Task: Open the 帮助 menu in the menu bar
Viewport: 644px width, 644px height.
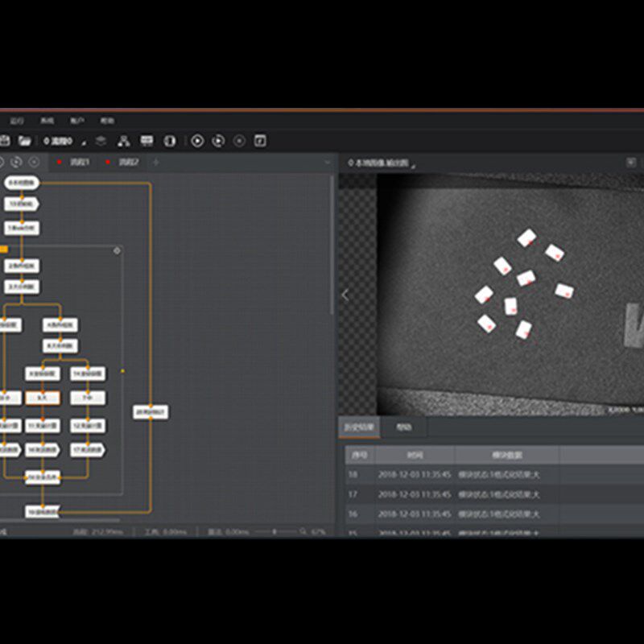Action: point(107,120)
